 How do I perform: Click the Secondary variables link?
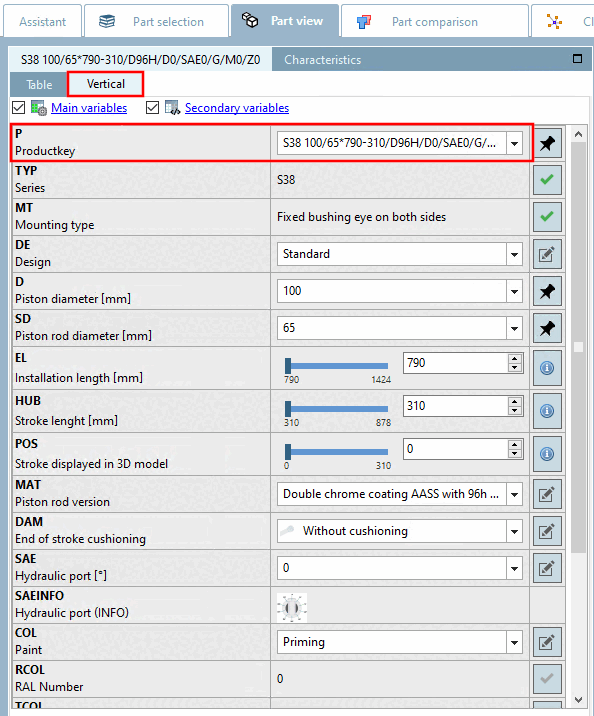click(x=237, y=108)
